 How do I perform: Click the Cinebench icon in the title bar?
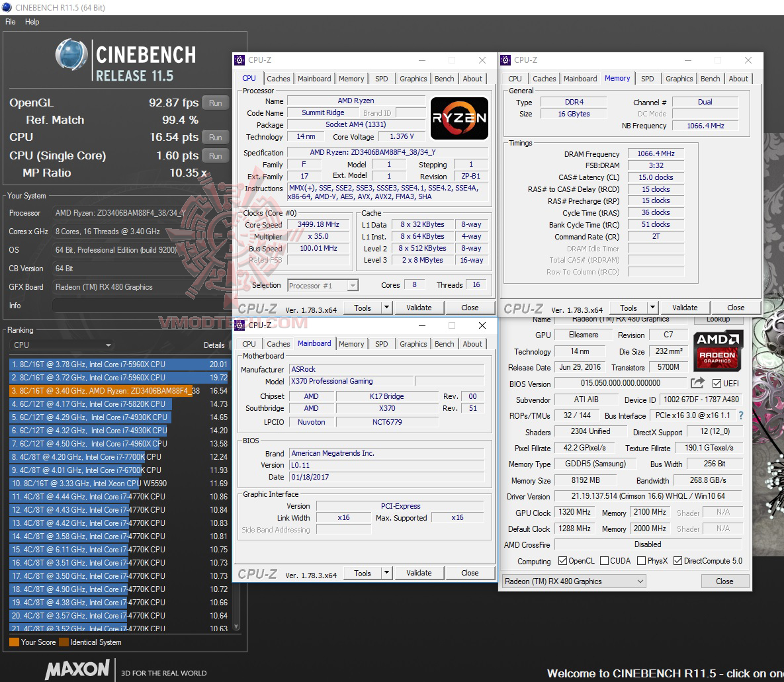click(7, 7)
